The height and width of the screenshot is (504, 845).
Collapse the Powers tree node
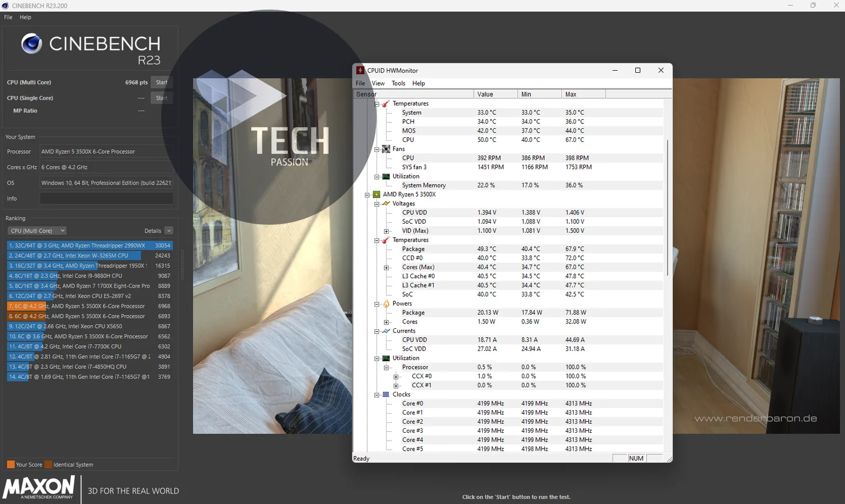coord(377,304)
